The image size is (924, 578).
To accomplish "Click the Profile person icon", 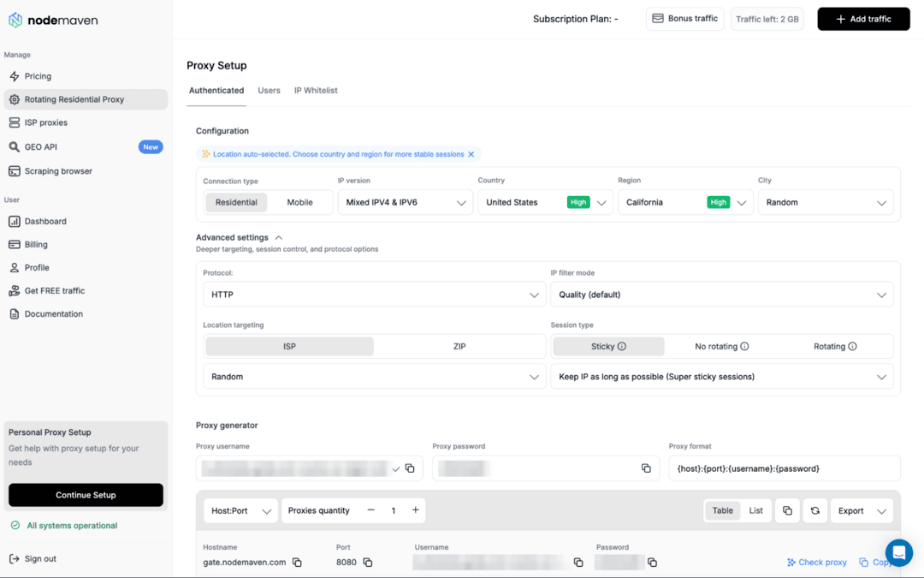I will click(x=15, y=267).
